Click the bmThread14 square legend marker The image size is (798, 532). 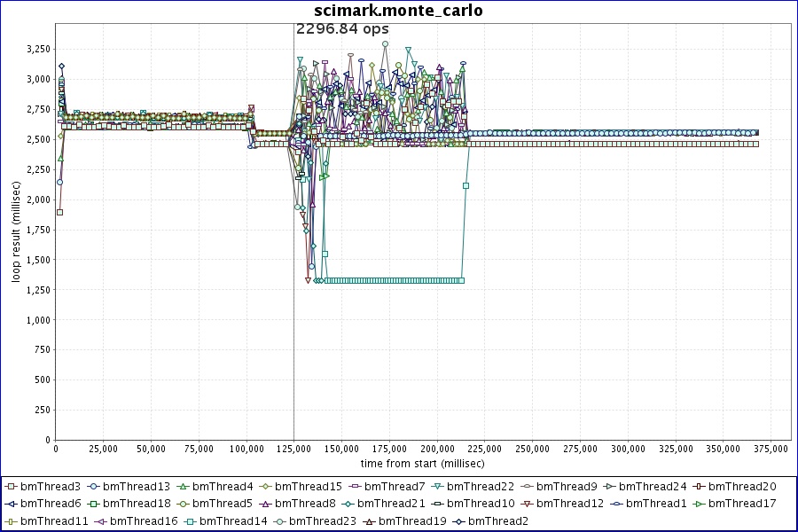(190, 521)
